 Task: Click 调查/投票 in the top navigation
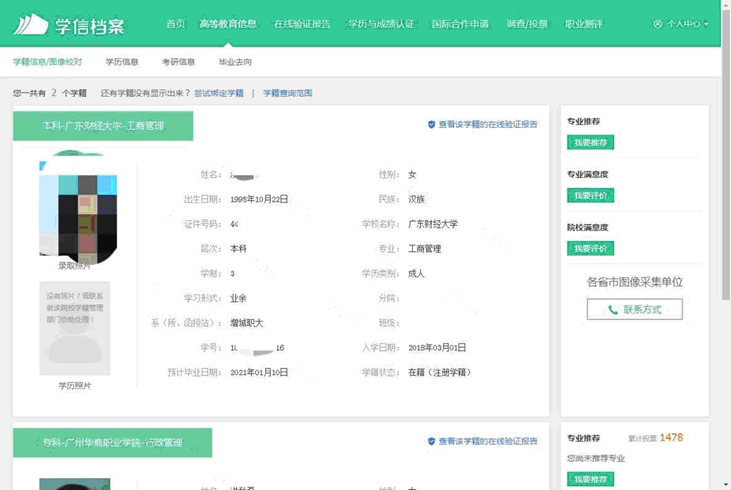click(x=526, y=23)
